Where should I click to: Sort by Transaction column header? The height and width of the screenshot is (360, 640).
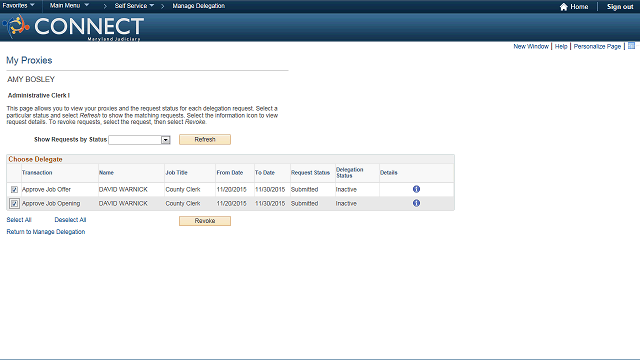(37, 173)
